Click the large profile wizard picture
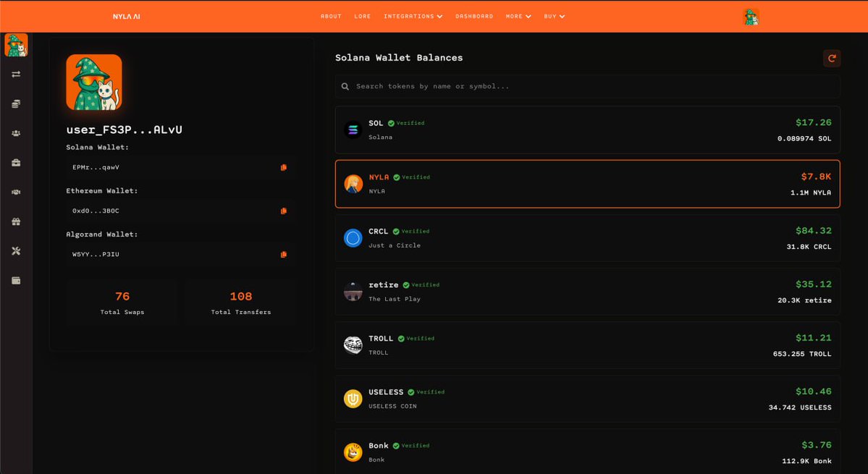Screen dimensions: 868x474 pos(94,82)
